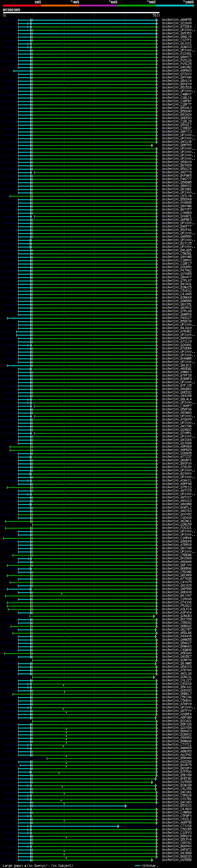Select label UniRef100_O44248
Image resolution: width=197 pixels, height=868 pixels.
(x=176, y=396)
